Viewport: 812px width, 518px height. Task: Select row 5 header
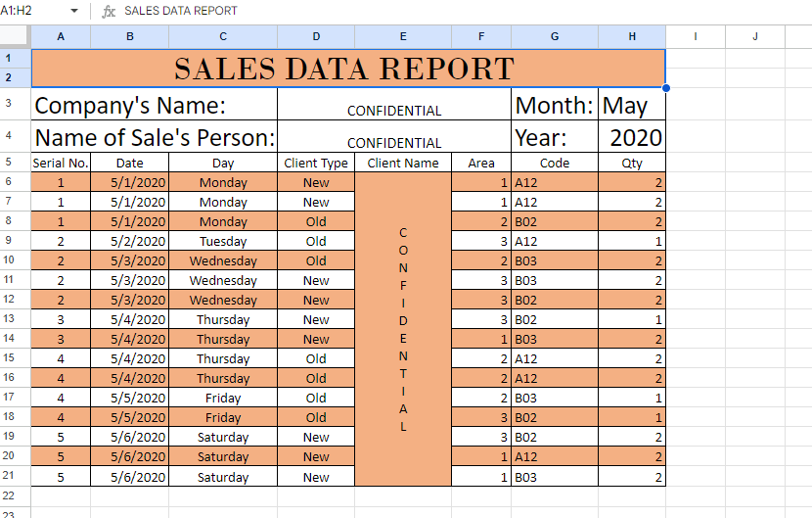tap(15, 163)
